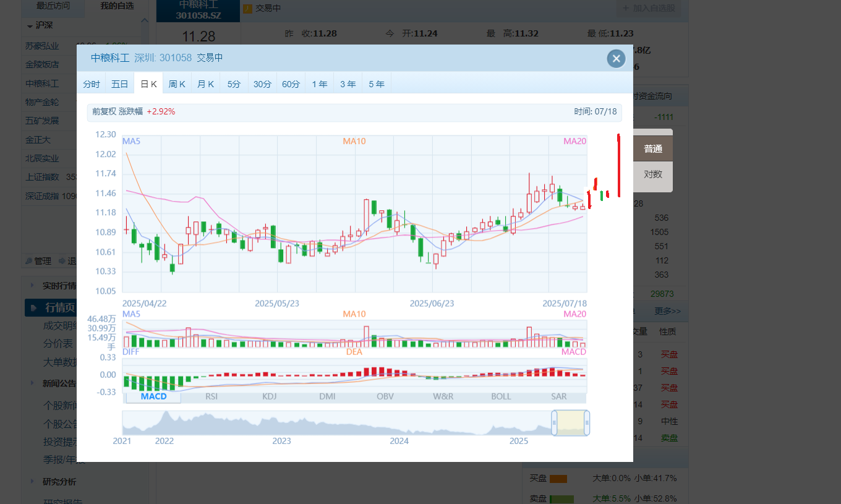841x504 pixels.
Task: Click the 加入自选股 button
Action: point(649,8)
